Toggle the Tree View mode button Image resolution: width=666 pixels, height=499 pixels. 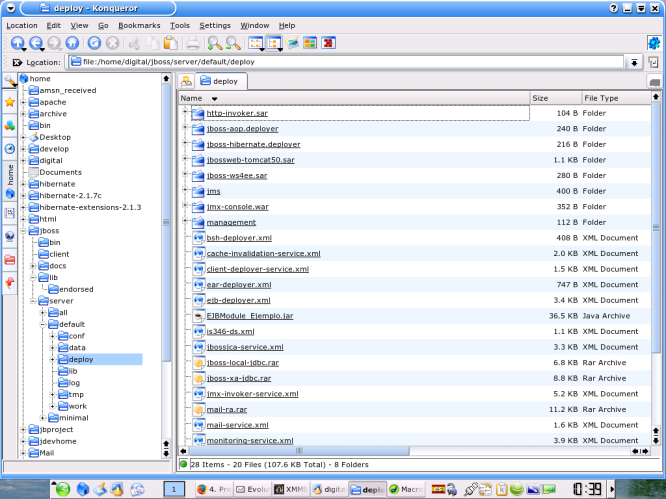pos(274,43)
